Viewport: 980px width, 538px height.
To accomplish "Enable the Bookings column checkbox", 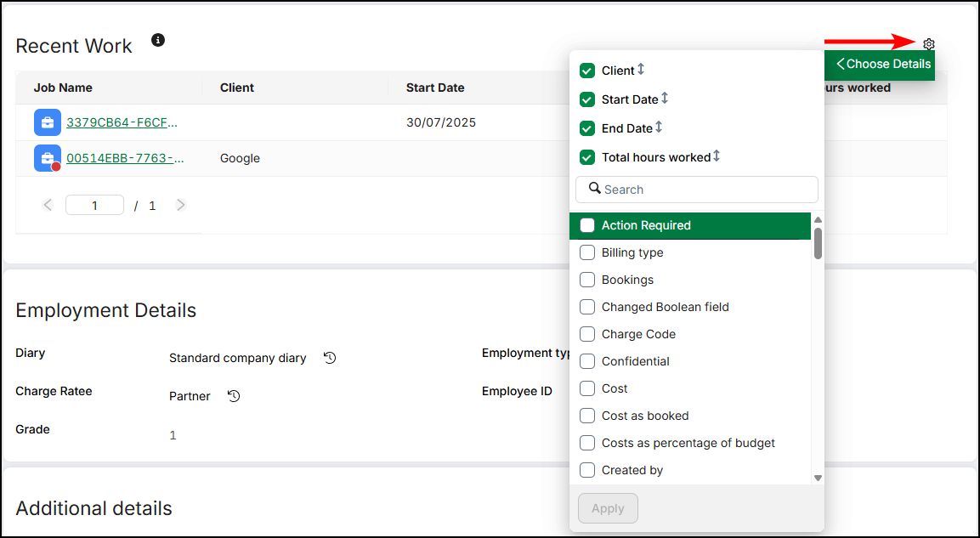I will point(586,280).
